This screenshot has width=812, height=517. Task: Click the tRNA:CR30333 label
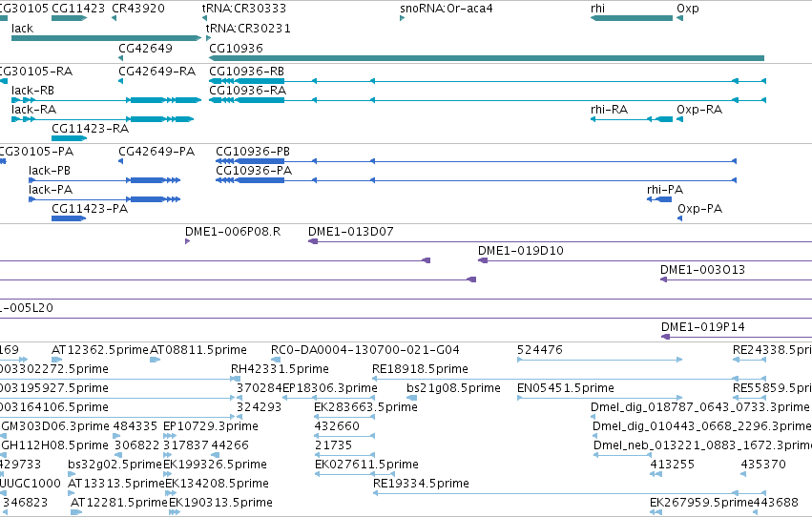coord(244,9)
